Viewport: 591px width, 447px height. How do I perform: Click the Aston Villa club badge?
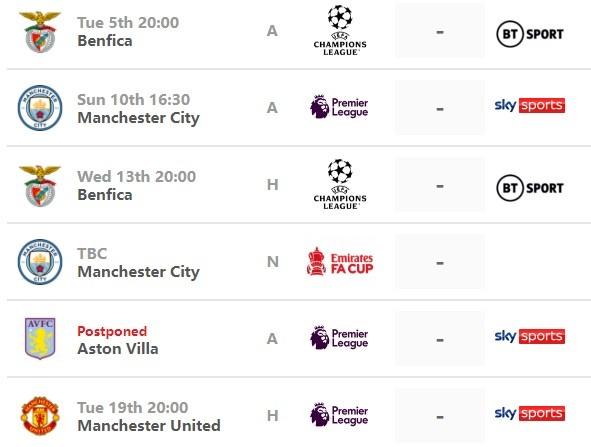(x=40, y=338)
